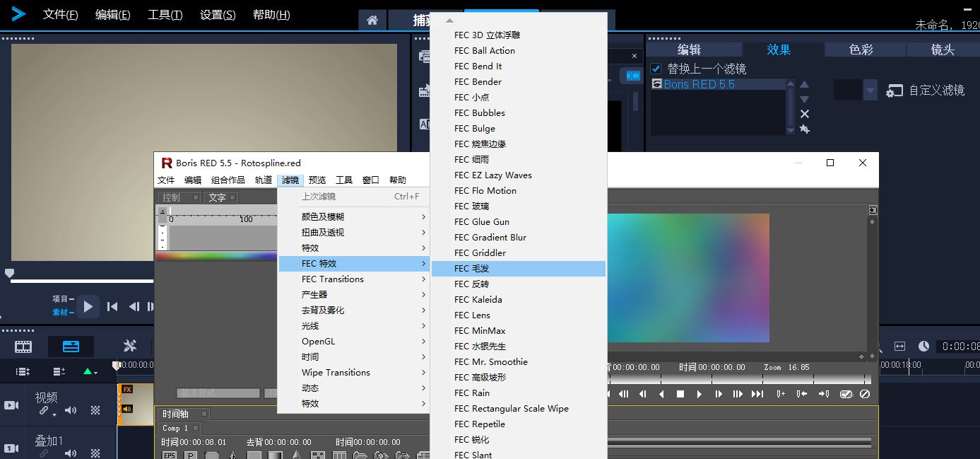
Task: Move the filter down with the down arrow
Action: [804, 99]
